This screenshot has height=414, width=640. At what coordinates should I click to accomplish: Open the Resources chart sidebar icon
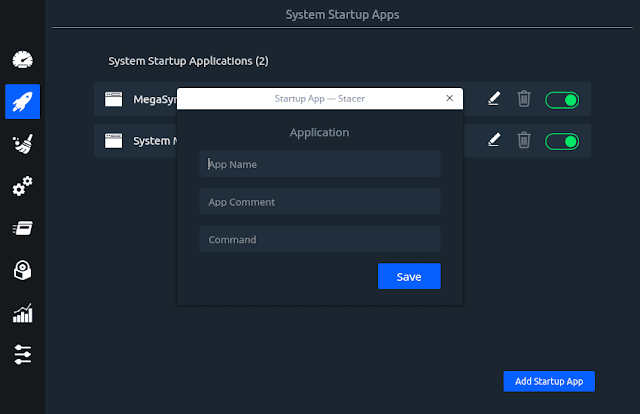(22, 313)
